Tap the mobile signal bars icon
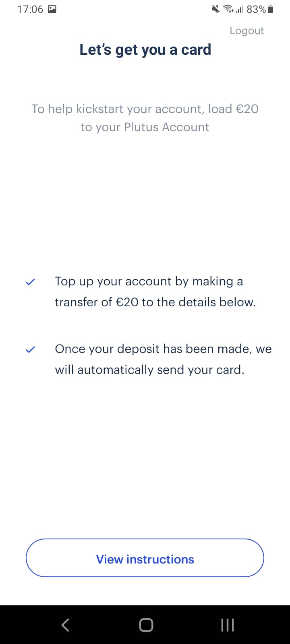The image size is (290, 644). click(x=239, y=9)
